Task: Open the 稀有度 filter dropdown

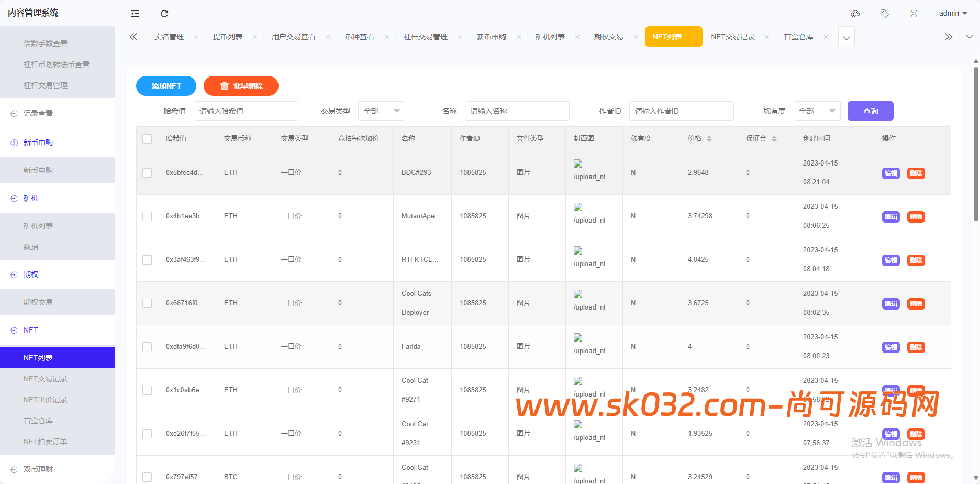Action: (x=817, y=111)
